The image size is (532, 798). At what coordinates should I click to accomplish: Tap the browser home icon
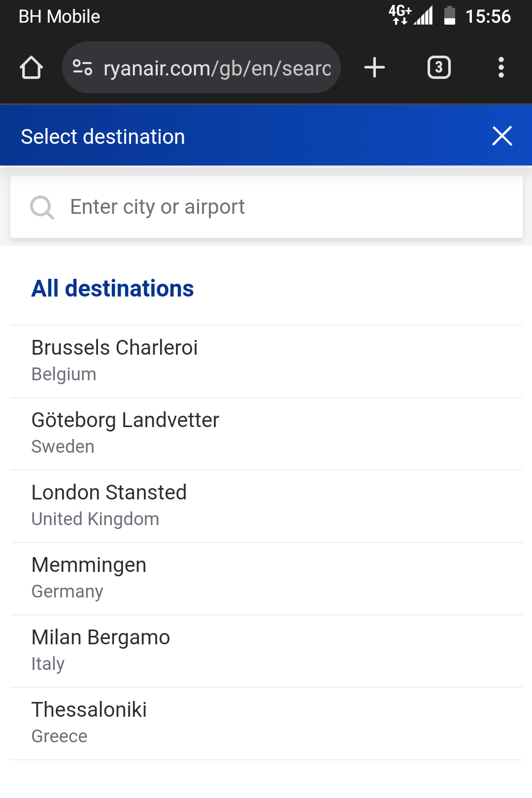click(x=31, y=67)
